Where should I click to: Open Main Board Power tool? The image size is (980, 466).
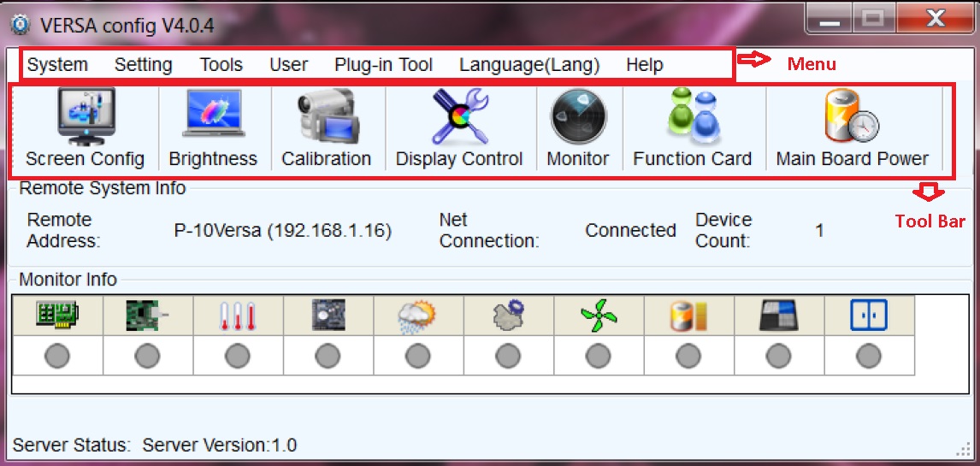pyautogui.click(x=853, y=129)
